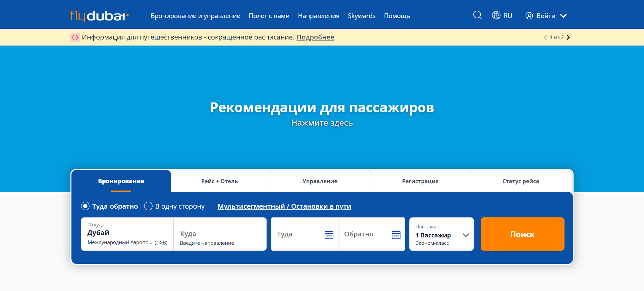Open the return date calendar icon
This screenshot has width=644, height=291.
point(396,234)
